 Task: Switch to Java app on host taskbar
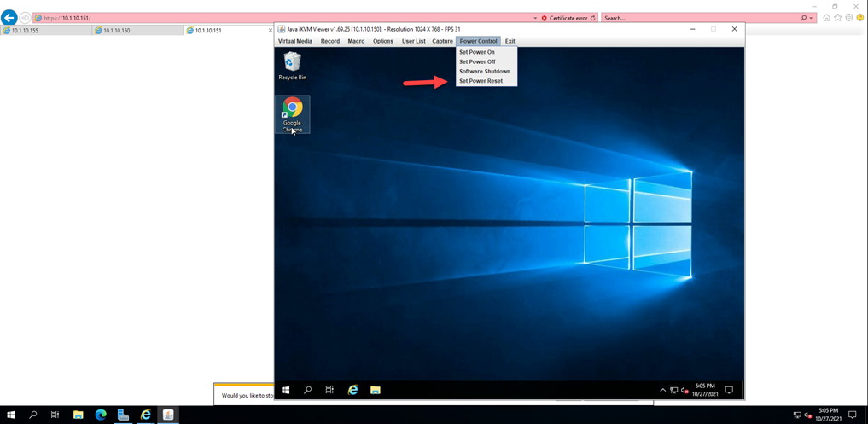(x=168, y=414)
